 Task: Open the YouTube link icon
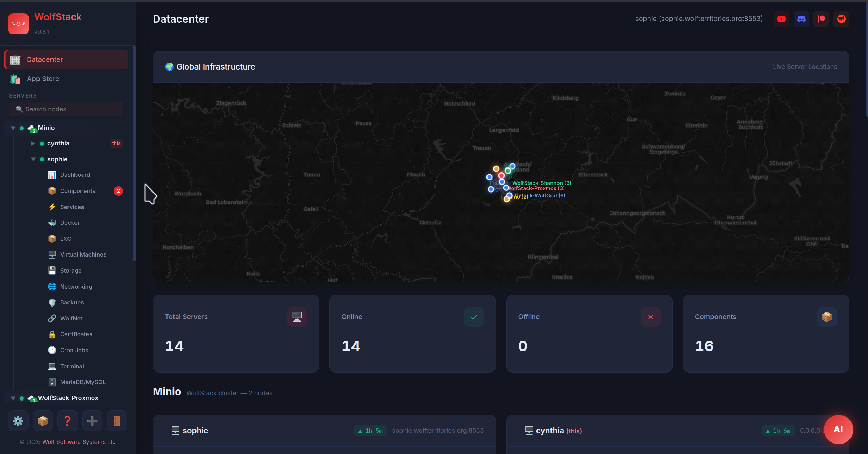click(781, 19)
